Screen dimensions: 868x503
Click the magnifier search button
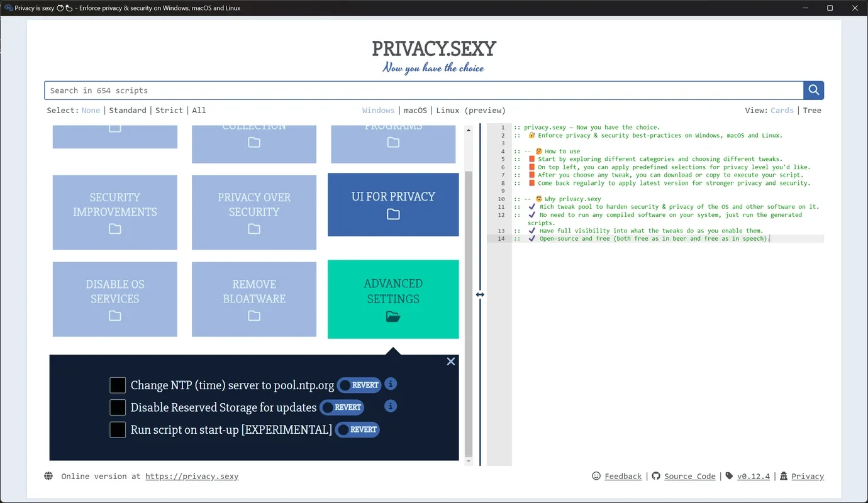(813, 91)
